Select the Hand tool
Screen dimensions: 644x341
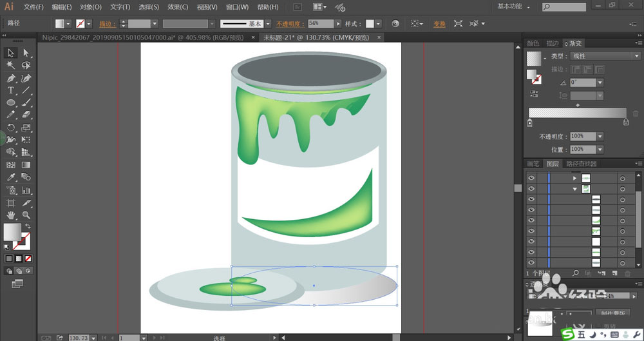(11, 215)
